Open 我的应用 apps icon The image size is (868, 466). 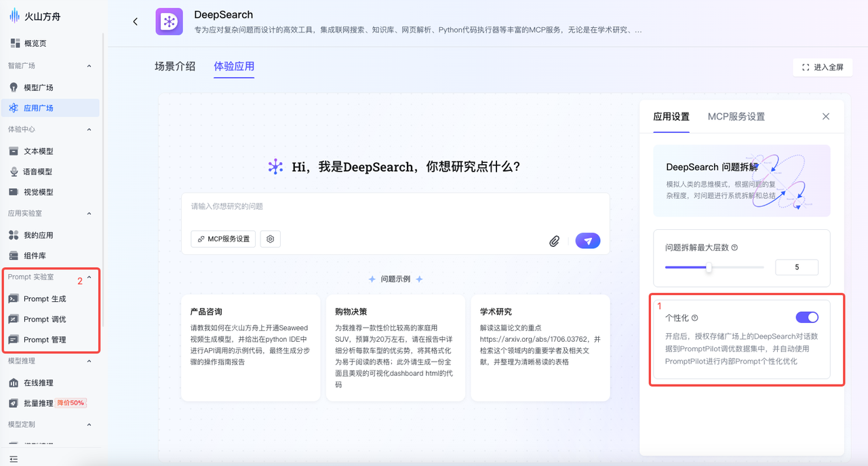(14, 235)
